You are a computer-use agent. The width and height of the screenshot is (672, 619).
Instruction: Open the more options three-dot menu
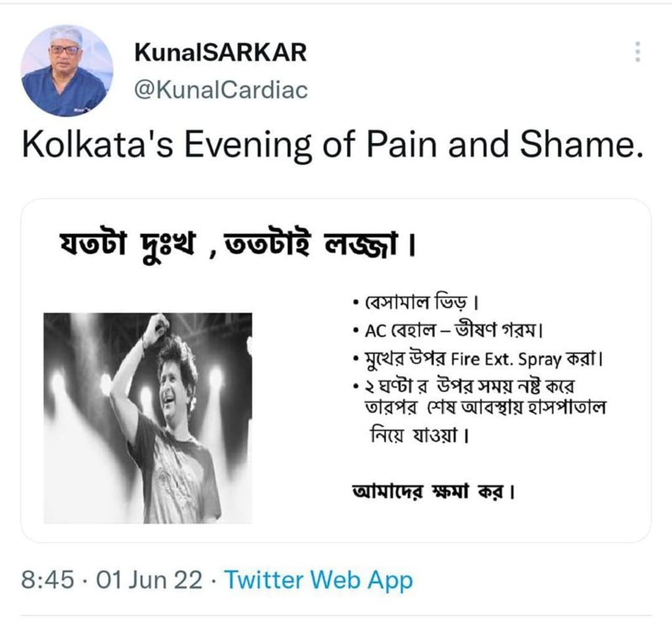(x=637, y=52)
